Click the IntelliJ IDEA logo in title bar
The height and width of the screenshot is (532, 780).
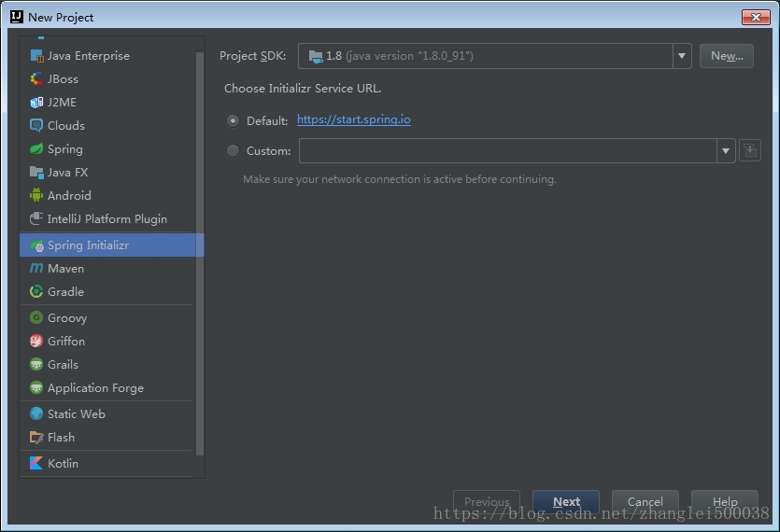[x=17, y=17]
